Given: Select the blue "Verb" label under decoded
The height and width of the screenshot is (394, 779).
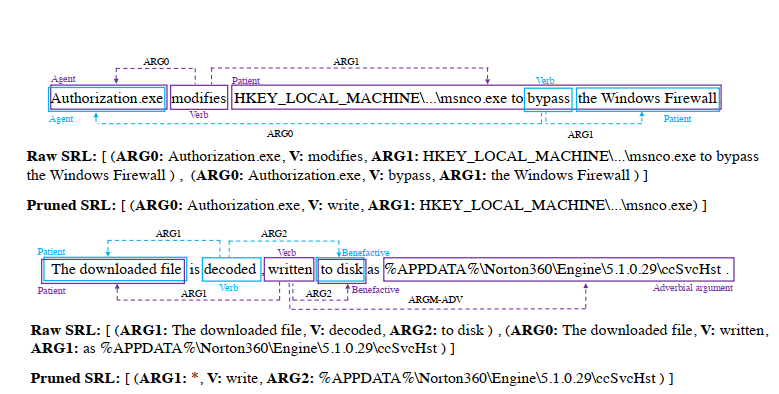Looking at the screenshot, I should pyautogui.click(x=229, y=288).
